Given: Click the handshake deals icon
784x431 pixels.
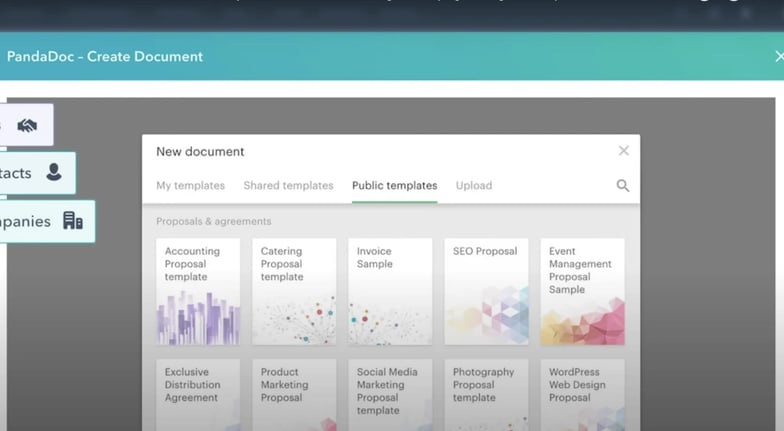Looking at the screenshot, I should [x=27, y=125].
